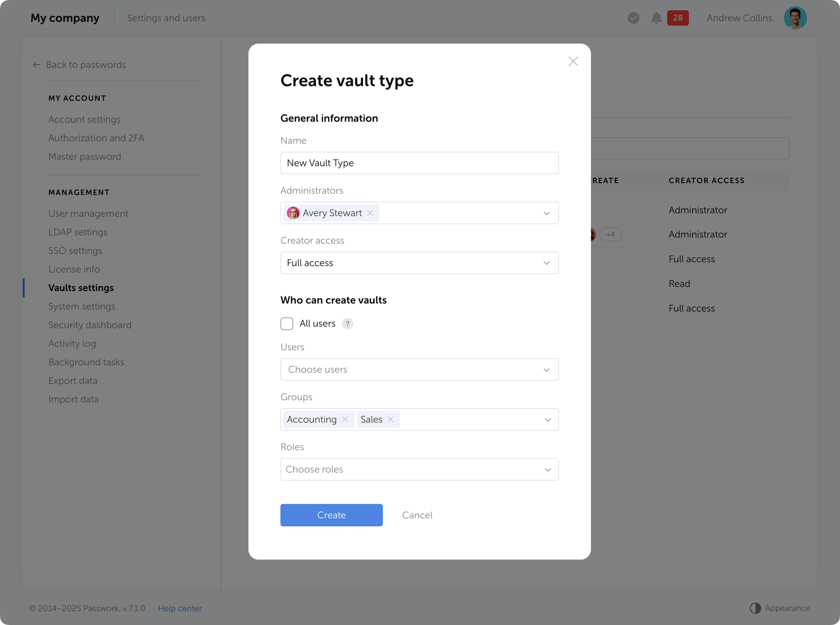The width and height of the screenshot is (840, 625).
Task: Open the notifications bell
Action: click(656, 18)
